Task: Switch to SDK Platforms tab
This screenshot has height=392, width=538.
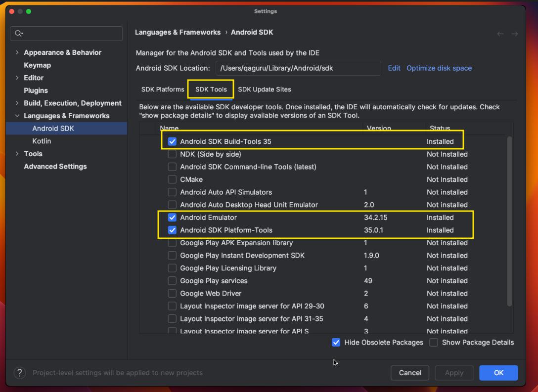Action: point(163,89)
